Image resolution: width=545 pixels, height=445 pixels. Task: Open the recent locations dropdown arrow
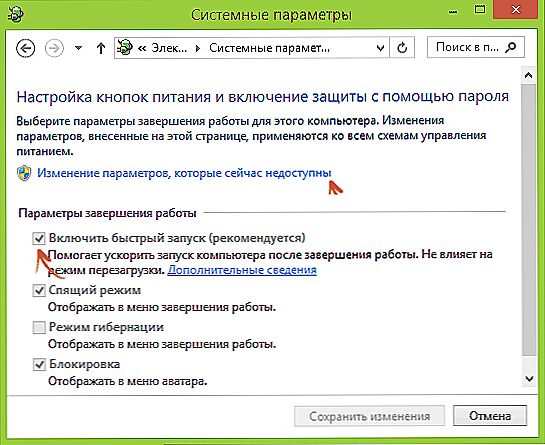tap(79, 48)
